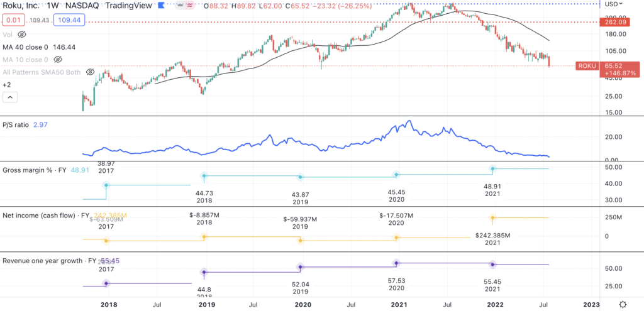644x311 pixels.
Task: Click the 2017 Net income data marker
Action: 106,241
